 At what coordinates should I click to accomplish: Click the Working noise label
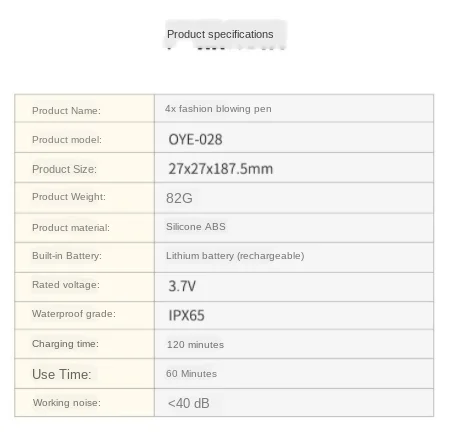67,403
